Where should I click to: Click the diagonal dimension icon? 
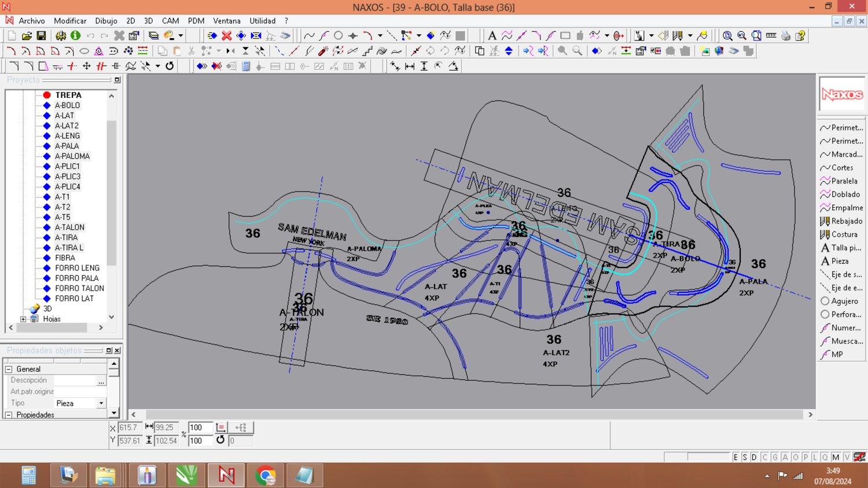pyautogui.click(x=395, y=66)
